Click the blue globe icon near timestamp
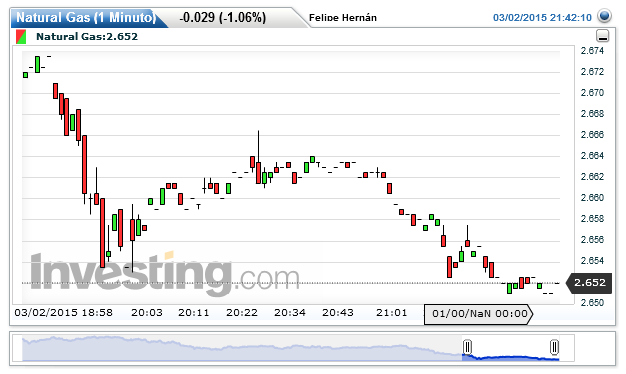 (604, 16)
